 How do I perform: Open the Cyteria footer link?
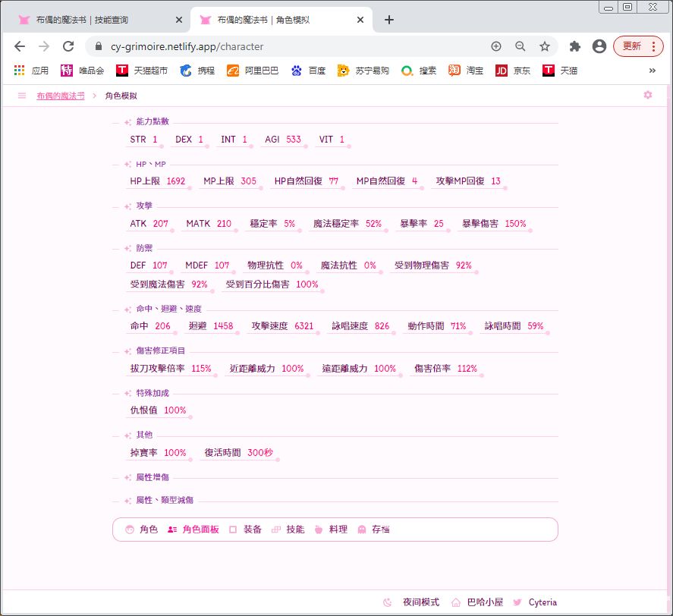click(535, 602)
